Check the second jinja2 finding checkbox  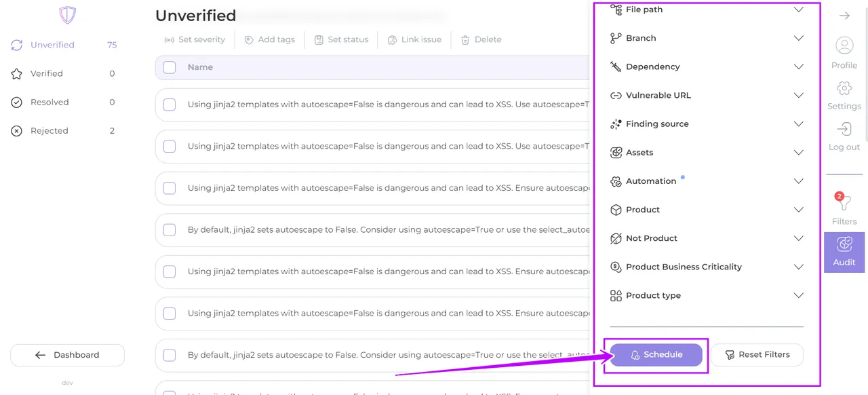[x=170, y=147]
